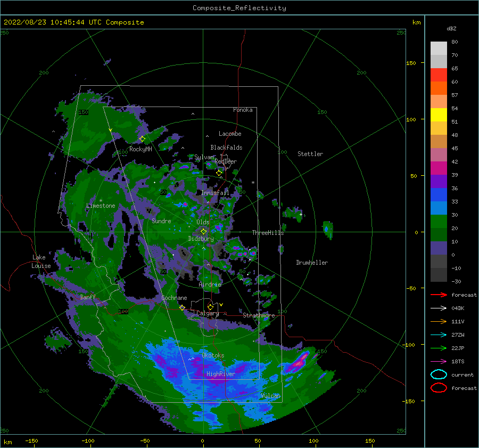Select the purple 36-39 dBZ swatch
479x448 pixels.
[x=439, y=181]
